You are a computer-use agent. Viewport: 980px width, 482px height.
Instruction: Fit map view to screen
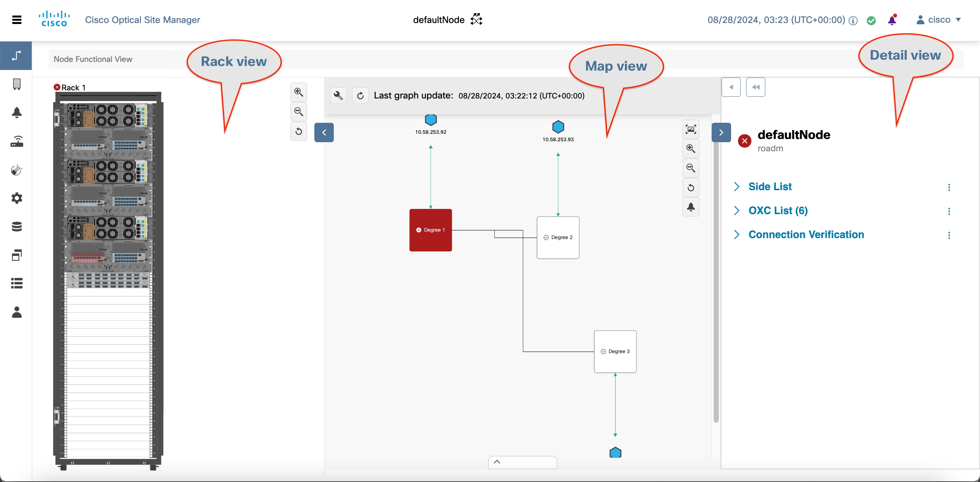[691, 129]
